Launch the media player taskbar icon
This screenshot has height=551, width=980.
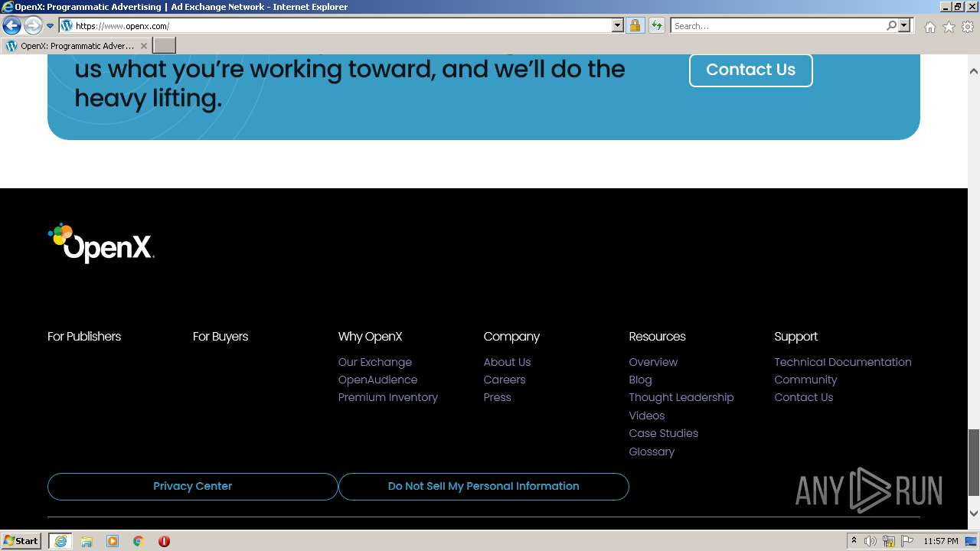[x=113, y=541]
